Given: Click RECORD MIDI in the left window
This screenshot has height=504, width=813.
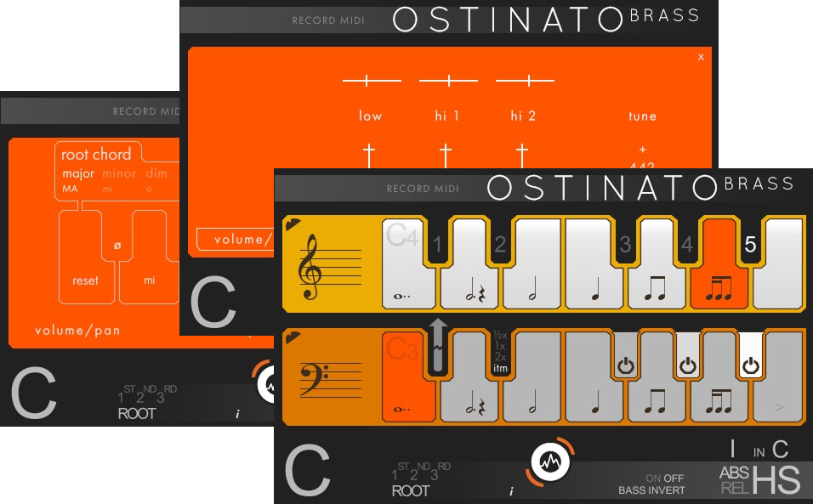Looking at the screenshot, I should tap(146, 111).
